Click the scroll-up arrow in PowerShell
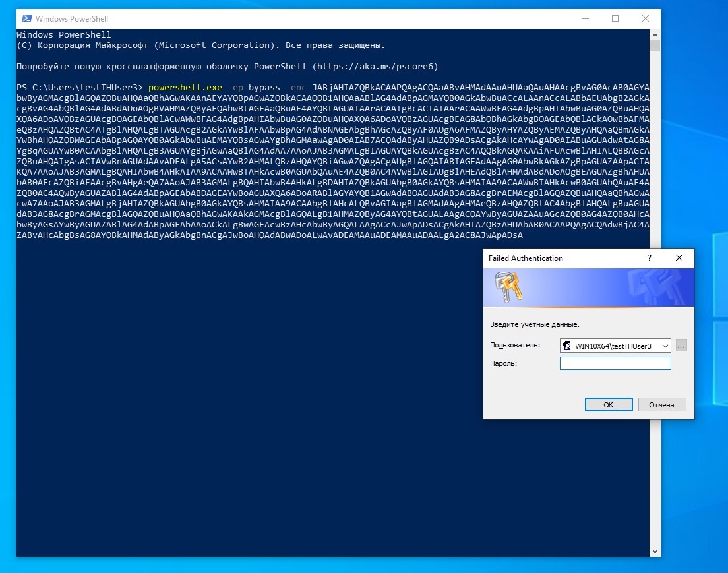The width and height of the screenshot is (728, 573). 655,35
